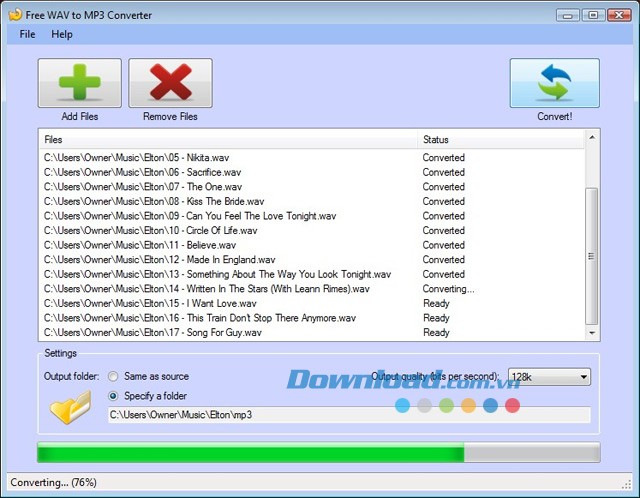Start conversion with the Convert! arrows icon
Viewport: 640px width, 498px height.
(x=554, y=83)
